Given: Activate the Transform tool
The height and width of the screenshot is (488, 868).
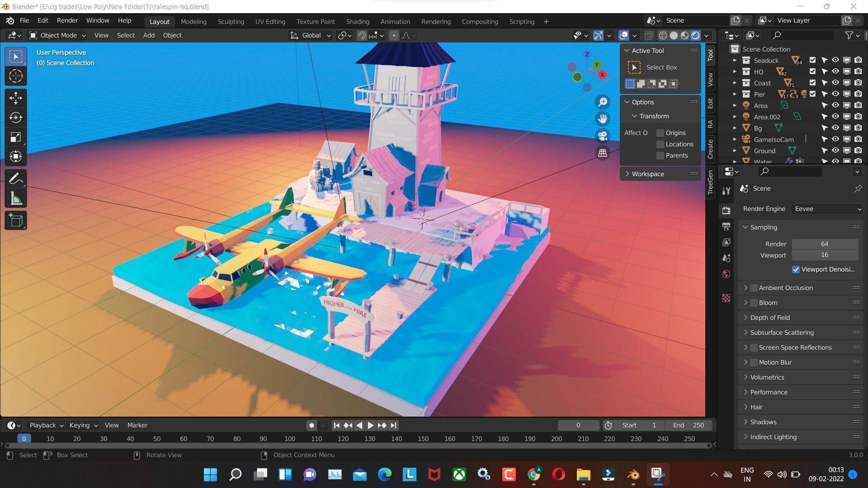Looking at the screenshot, I should pyautogui.click(x=16, y=157).
